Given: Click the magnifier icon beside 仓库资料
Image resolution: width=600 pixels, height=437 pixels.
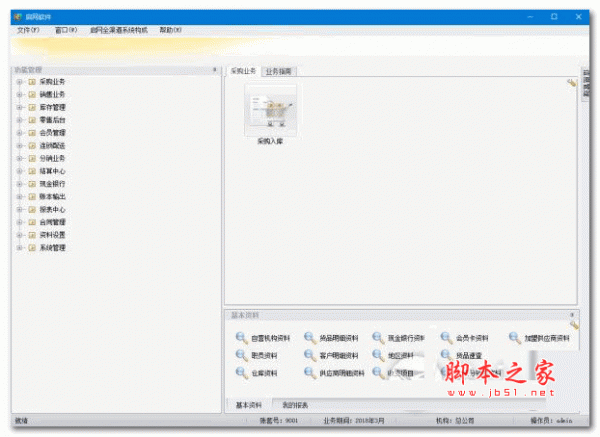Looking at the screenshot, I should click(241, 373).
